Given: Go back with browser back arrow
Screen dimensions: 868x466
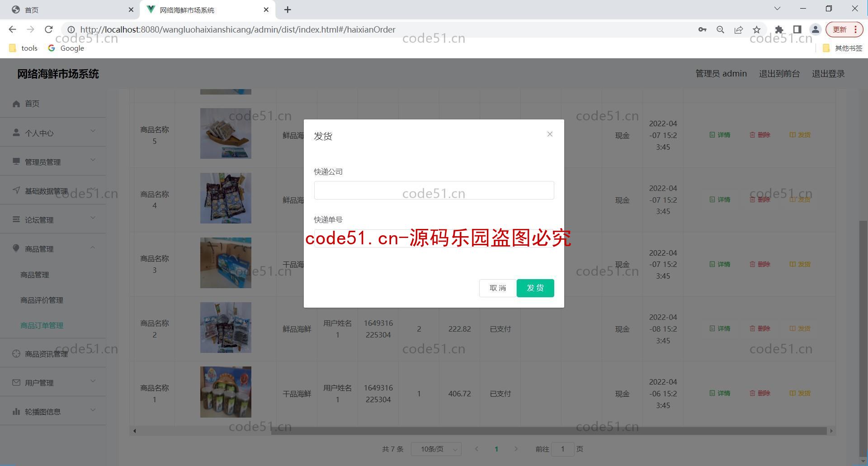Looking at the screenshot, I should tap(12, 29).
